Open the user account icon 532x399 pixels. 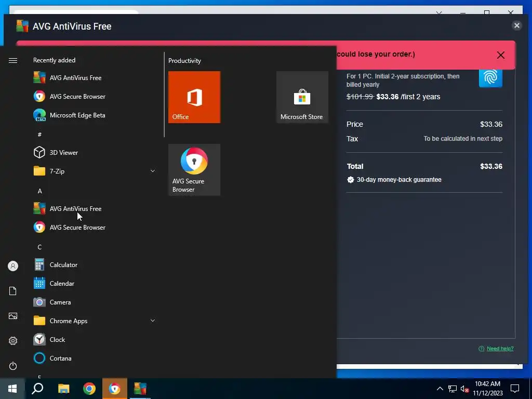point(13,266)
